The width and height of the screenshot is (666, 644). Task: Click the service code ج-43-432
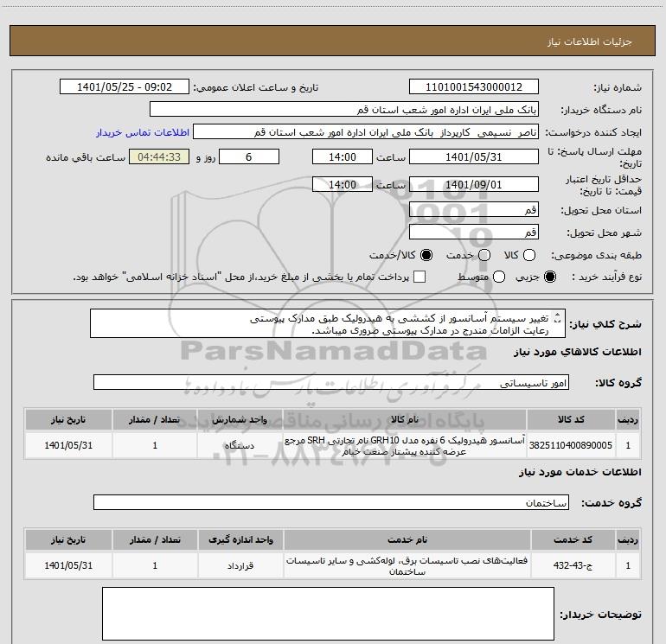tap(573, 565)
